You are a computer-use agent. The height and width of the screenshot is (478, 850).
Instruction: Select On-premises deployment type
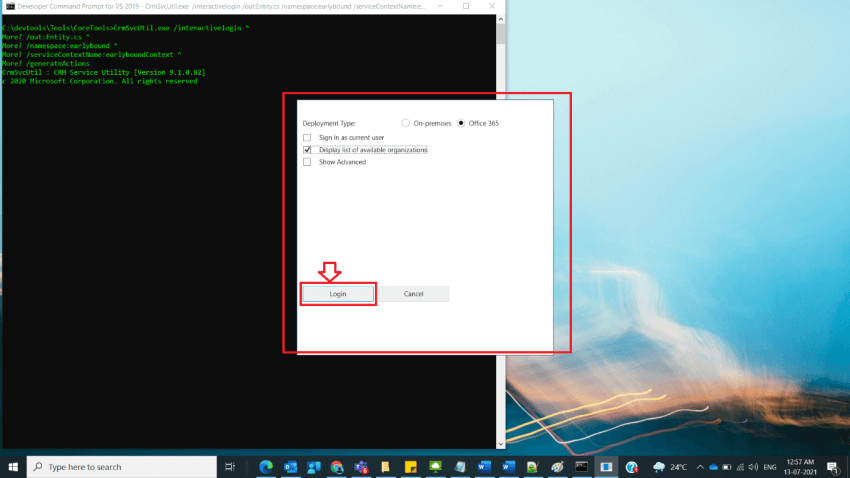pyautogui.click(x=405, y=123)
